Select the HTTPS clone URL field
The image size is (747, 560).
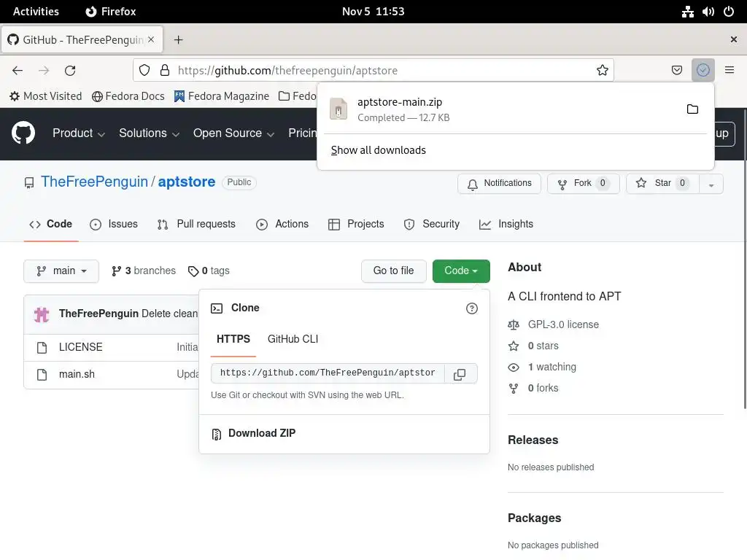[328, 373]
